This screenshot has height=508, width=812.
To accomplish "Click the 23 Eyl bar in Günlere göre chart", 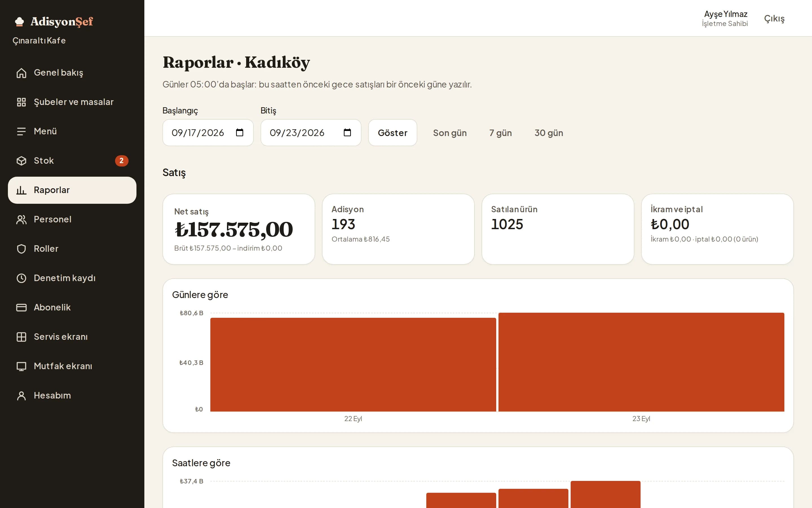I will click(641, 362).
